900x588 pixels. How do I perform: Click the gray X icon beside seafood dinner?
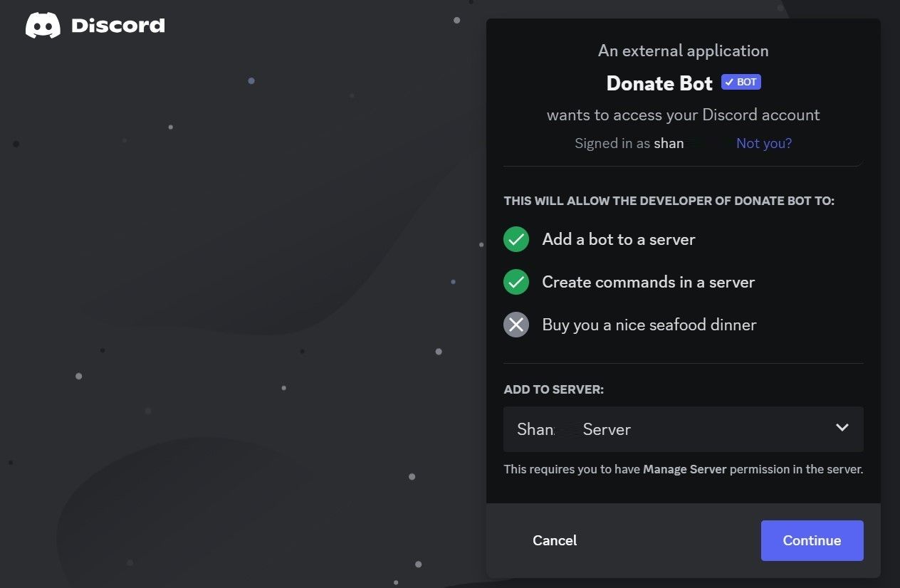click(x=516, y=325)
